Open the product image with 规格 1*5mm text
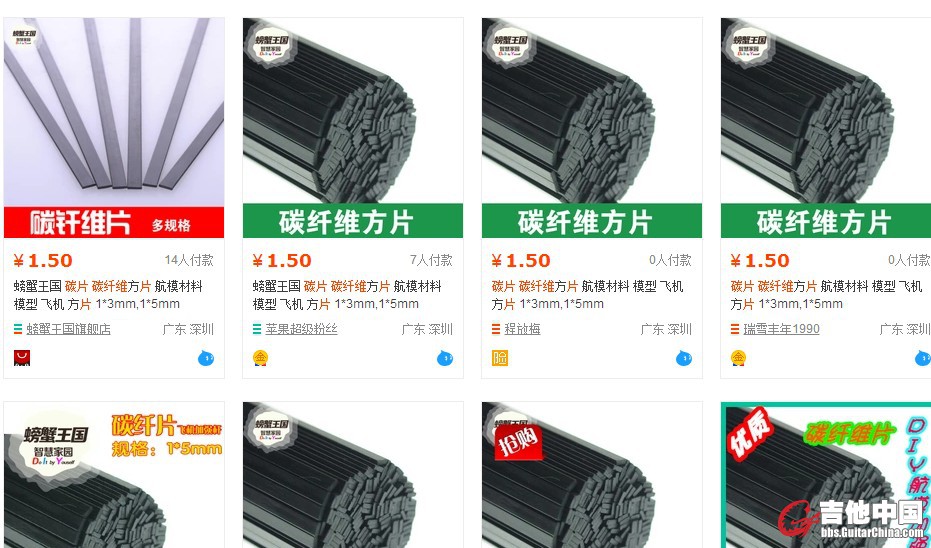 (x=114, y=475)
